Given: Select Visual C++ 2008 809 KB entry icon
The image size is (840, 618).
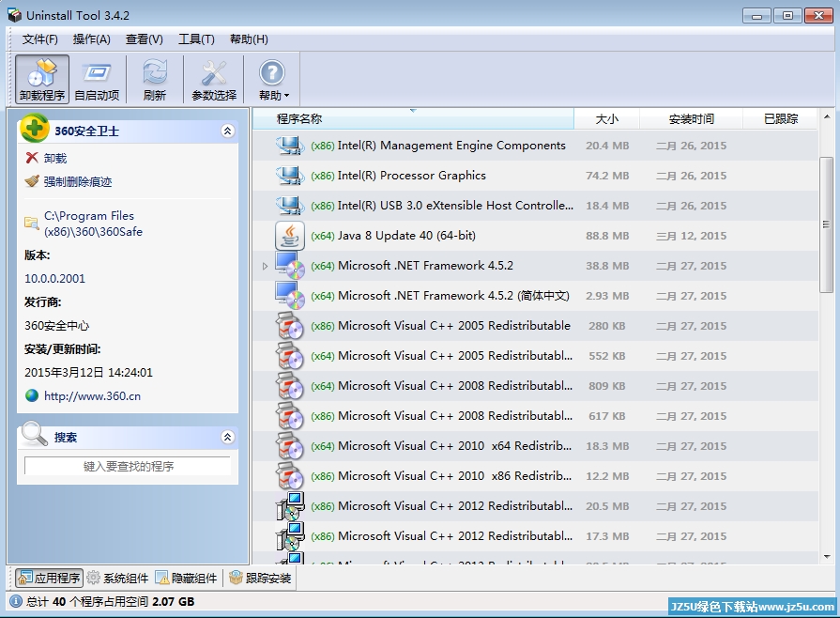Looking at the screenshot, I should click(290, 385).
